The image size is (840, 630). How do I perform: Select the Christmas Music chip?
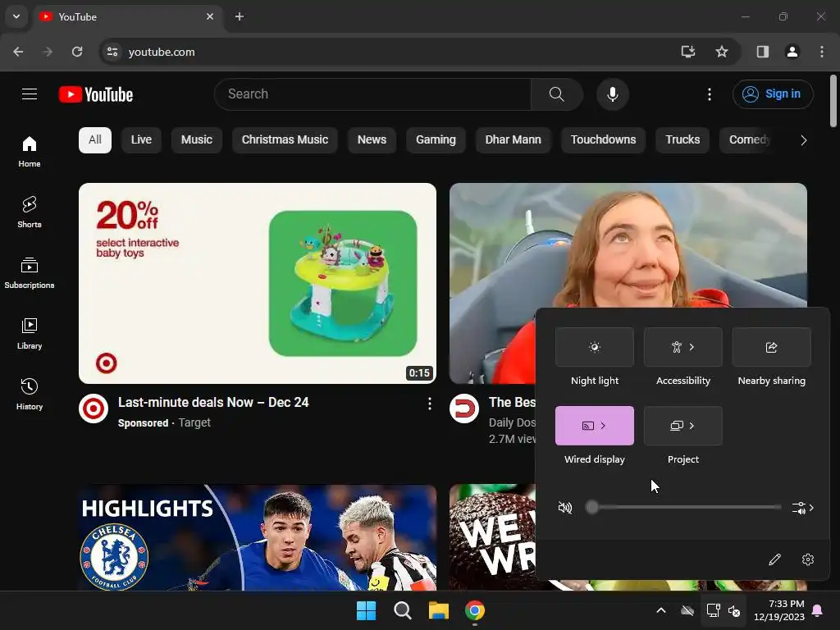[x=285, y=139]
